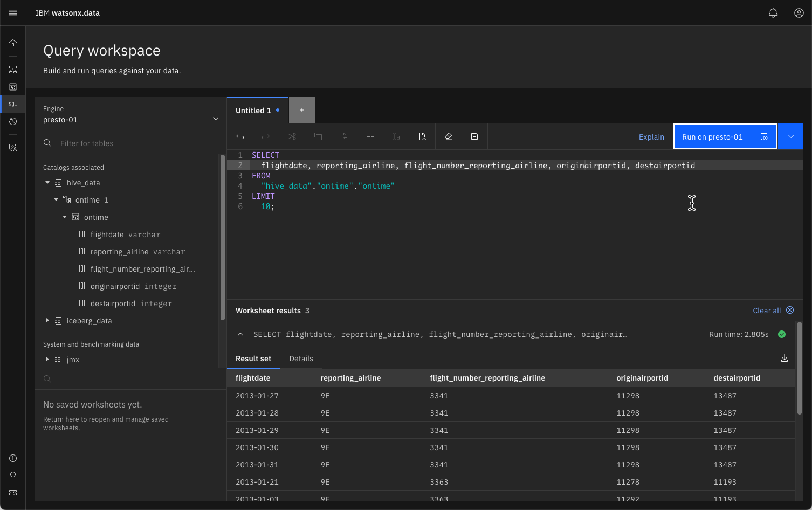The image size is (812, 510).
Task: Open the lightbulb tips icon
Action: pyautogui.click(x=13, y=475)
